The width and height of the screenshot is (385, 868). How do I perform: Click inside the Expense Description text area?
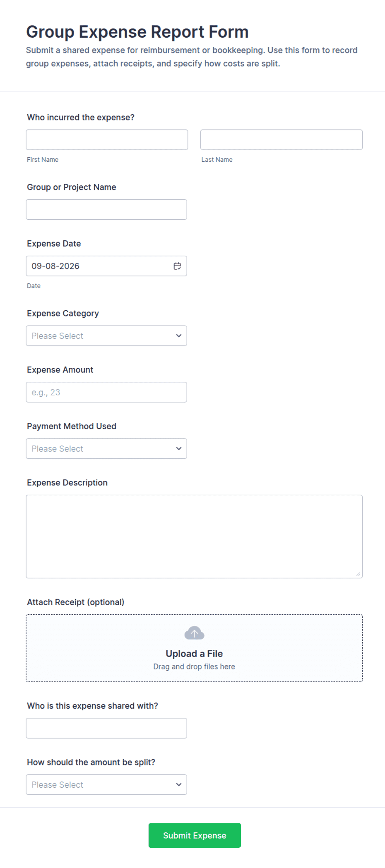194,537
